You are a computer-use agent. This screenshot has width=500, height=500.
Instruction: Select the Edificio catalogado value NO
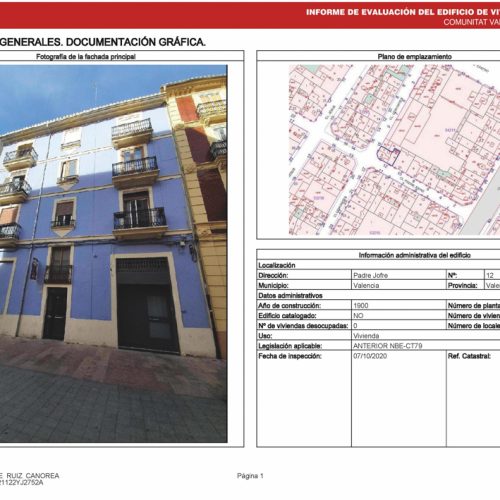coord(358,316)
